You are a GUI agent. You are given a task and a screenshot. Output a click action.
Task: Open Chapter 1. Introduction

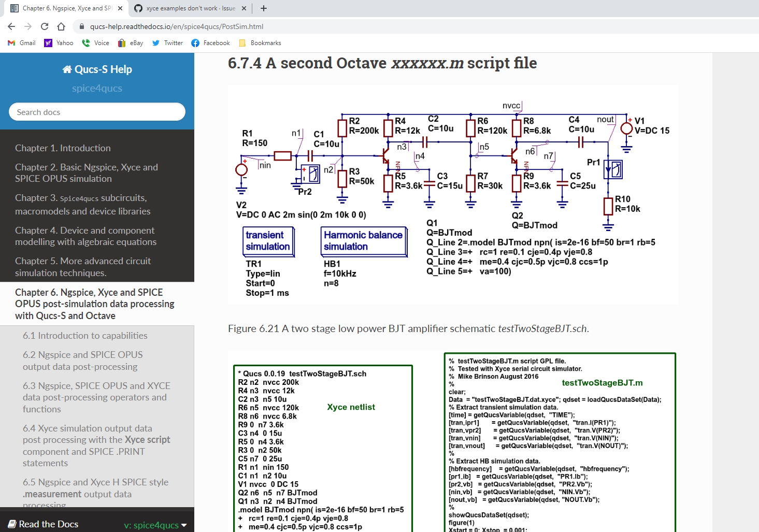coord(63,148)
